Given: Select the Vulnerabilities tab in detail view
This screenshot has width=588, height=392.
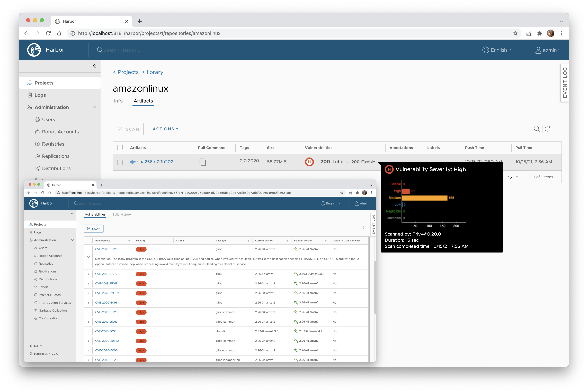Looking at the screenshot, I should (95, 214).
